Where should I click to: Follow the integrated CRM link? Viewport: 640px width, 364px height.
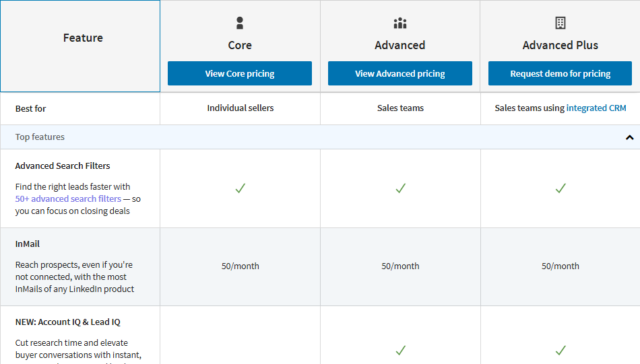pyautogui.click(x=596, y=108)
